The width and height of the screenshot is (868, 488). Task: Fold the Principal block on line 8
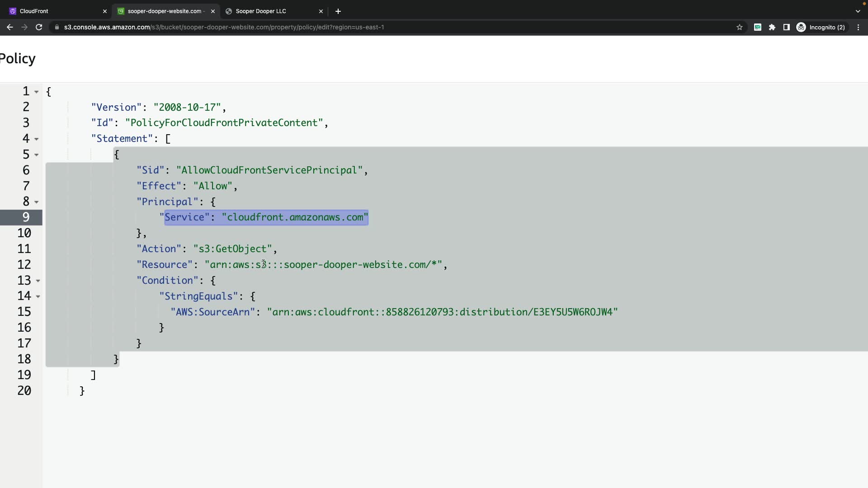click(37, 202)
